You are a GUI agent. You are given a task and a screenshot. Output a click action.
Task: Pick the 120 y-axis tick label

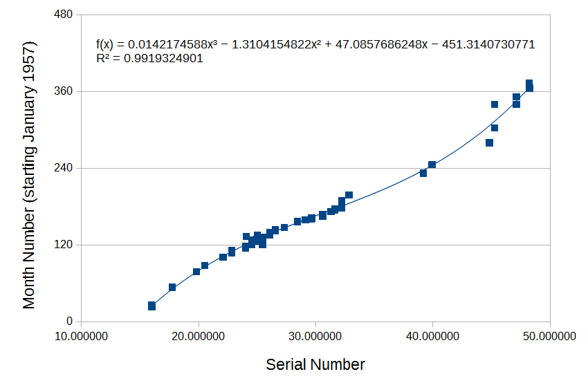63,245
